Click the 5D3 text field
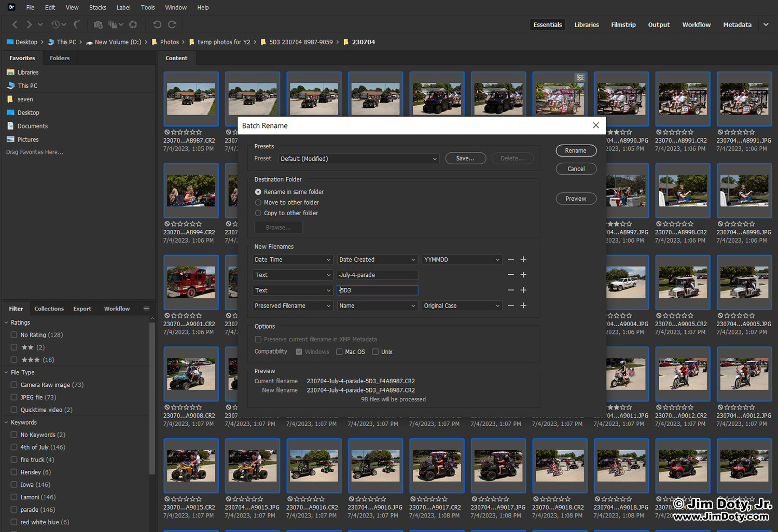 point(378,290)
